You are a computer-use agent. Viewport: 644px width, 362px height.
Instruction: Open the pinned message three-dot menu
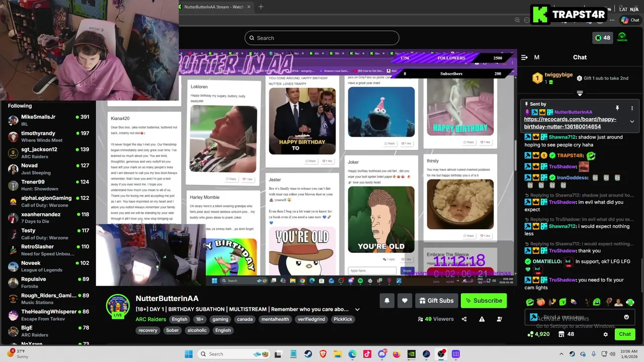pos(632,108)
